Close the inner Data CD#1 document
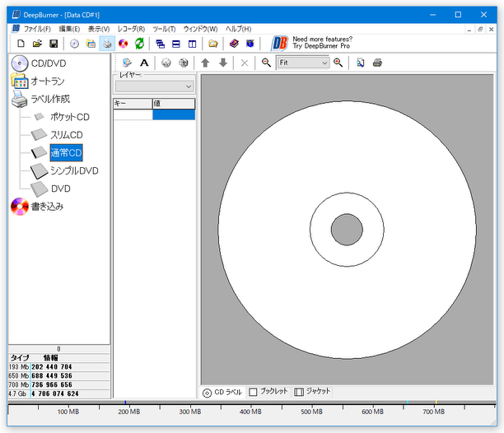The width and height of the screenshot is (504, 433). [491, 30]
